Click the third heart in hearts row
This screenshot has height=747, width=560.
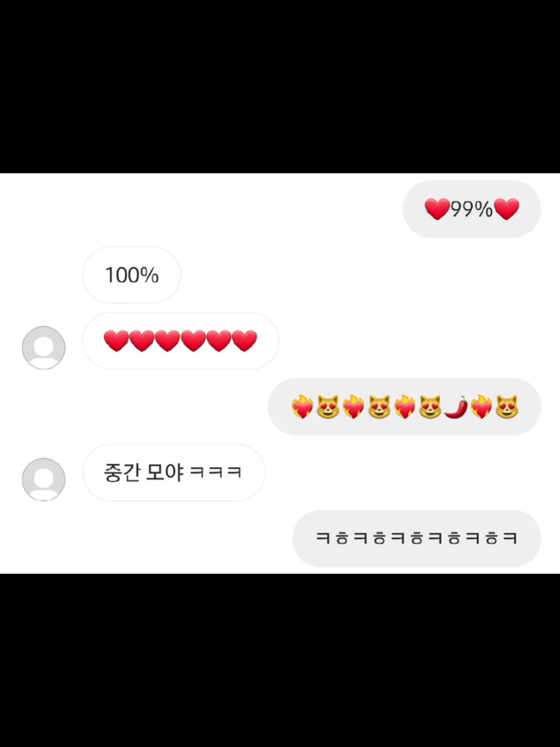pyautogui.click(x=167, y=341)
